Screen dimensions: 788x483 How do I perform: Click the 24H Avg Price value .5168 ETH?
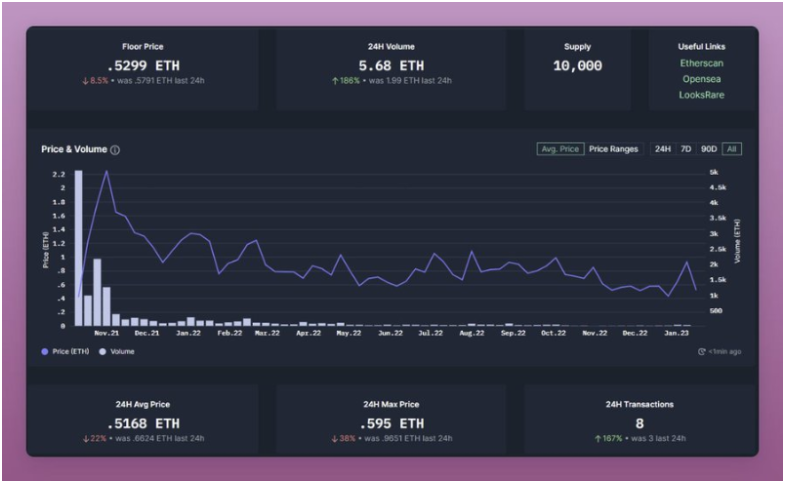coord(143,424)
